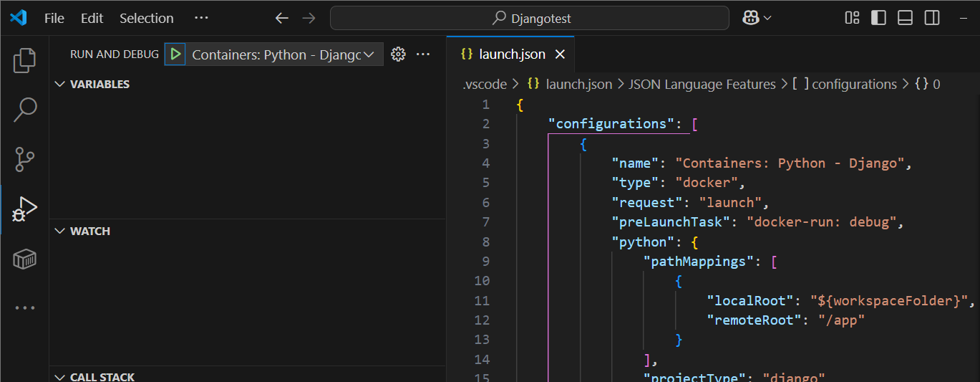Collapse the VARIABLES section

[x=99, y=84]
